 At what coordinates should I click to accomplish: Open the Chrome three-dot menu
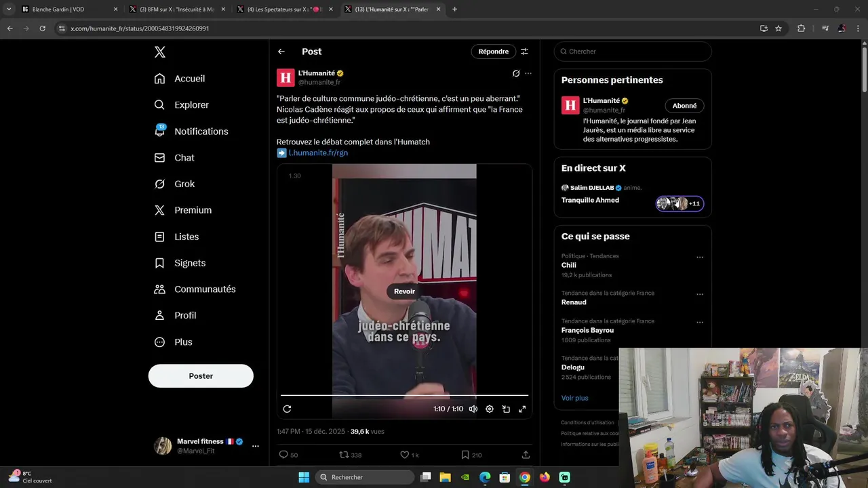858,28
